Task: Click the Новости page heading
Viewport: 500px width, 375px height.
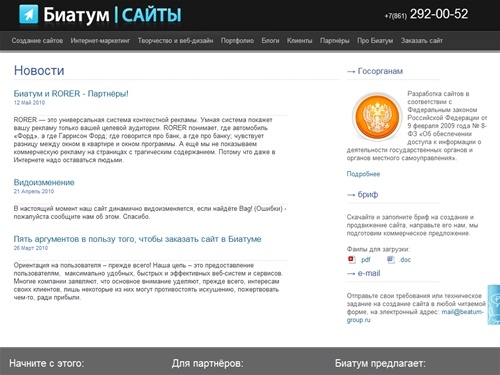Action: [39, 70]
